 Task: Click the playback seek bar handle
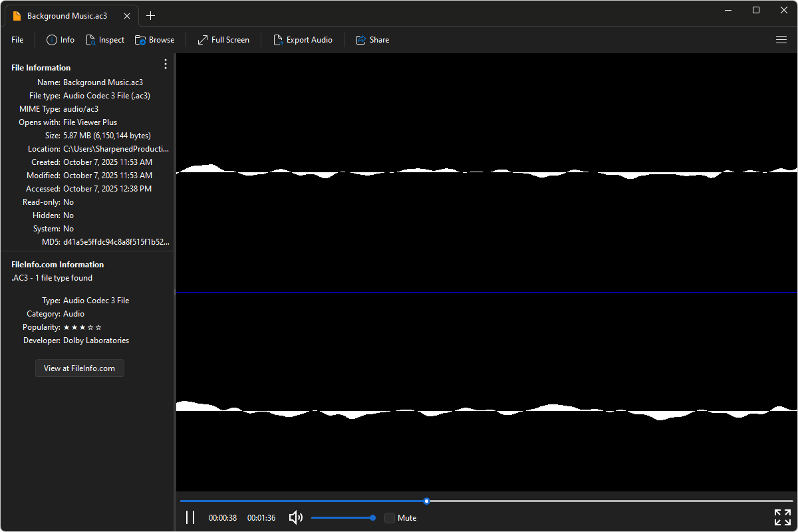pyautogui.click(x=427, y=501)
